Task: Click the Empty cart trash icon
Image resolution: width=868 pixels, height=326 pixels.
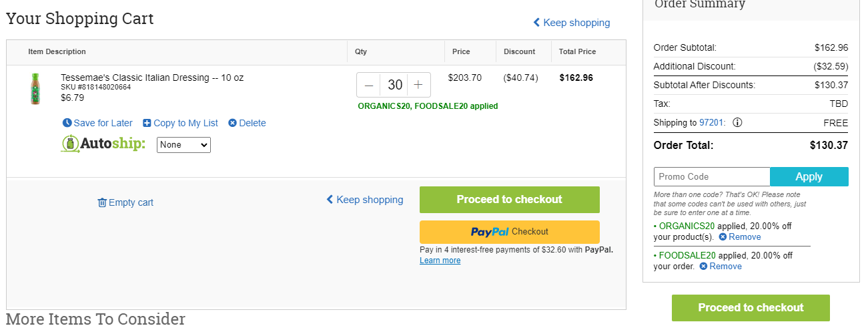Action: 102,202
